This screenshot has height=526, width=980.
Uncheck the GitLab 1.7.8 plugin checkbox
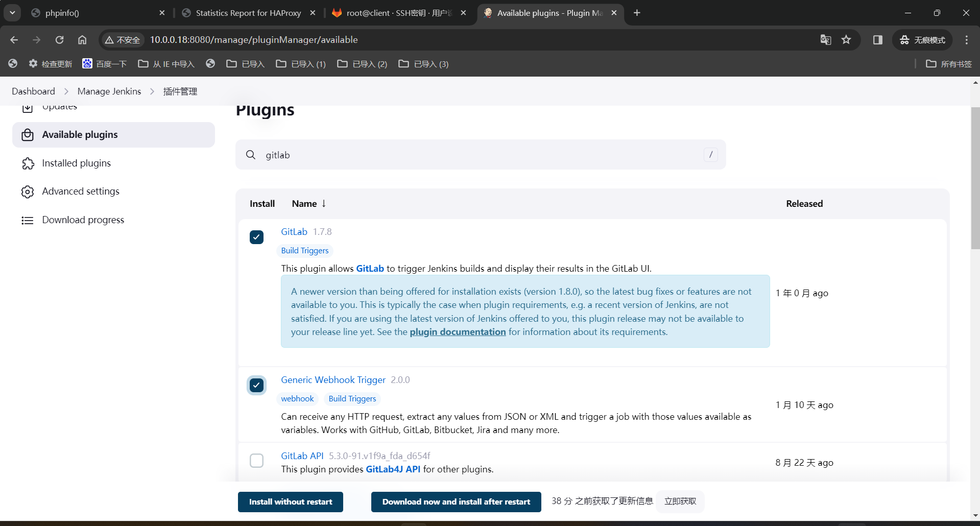[x=256, y=237]
